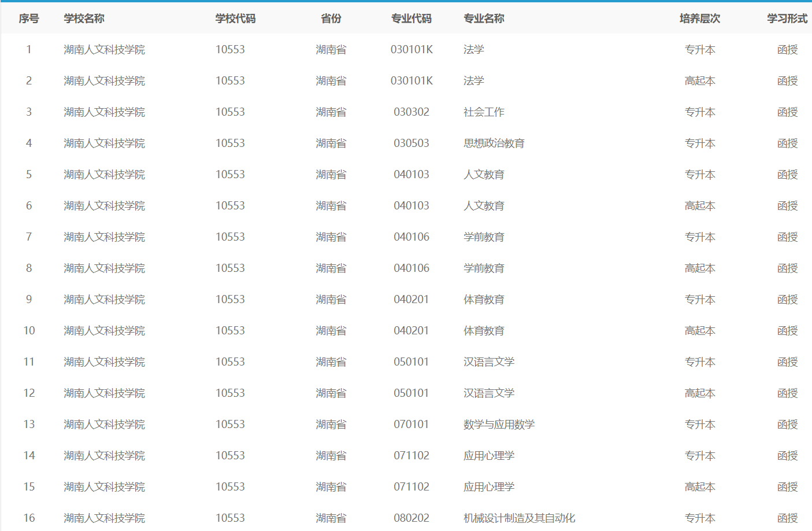812x531 pixels.
Task: Click school name 湖南人文科技学院 in row 4
Action: [104, 143]
